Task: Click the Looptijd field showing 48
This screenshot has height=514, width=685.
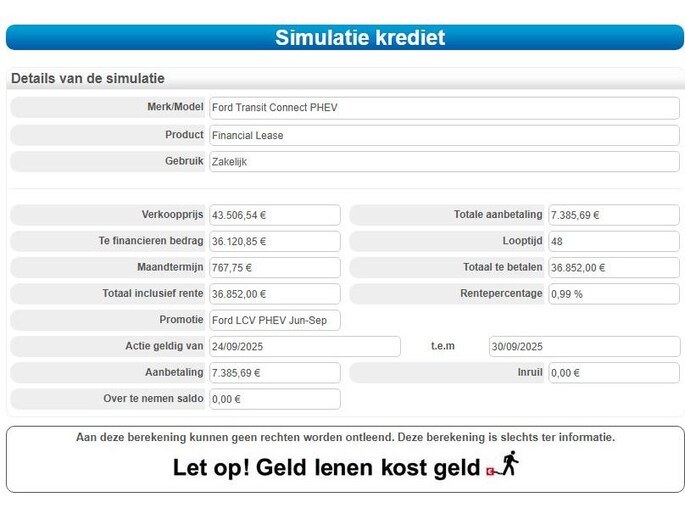Action: (x=613, y=241)
